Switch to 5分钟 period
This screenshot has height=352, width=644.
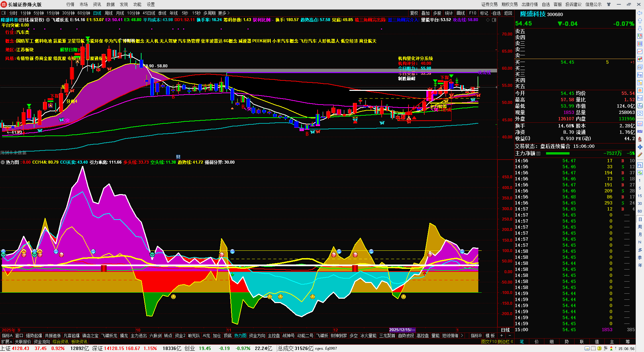[39, 13]
